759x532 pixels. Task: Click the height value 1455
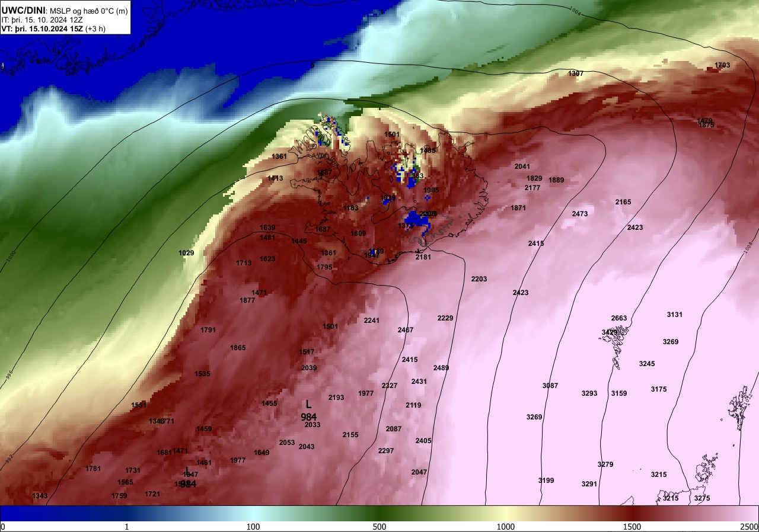pos(269,403)
